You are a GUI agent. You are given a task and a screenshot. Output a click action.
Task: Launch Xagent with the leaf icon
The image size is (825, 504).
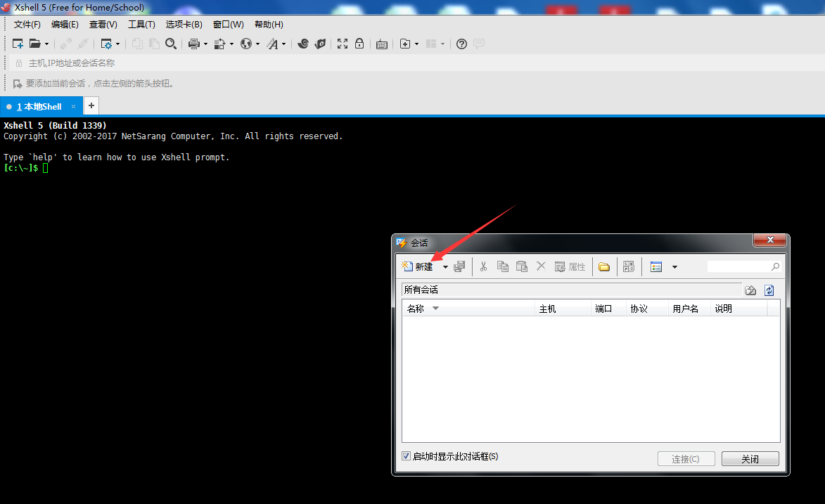click(x=320, y=44)
